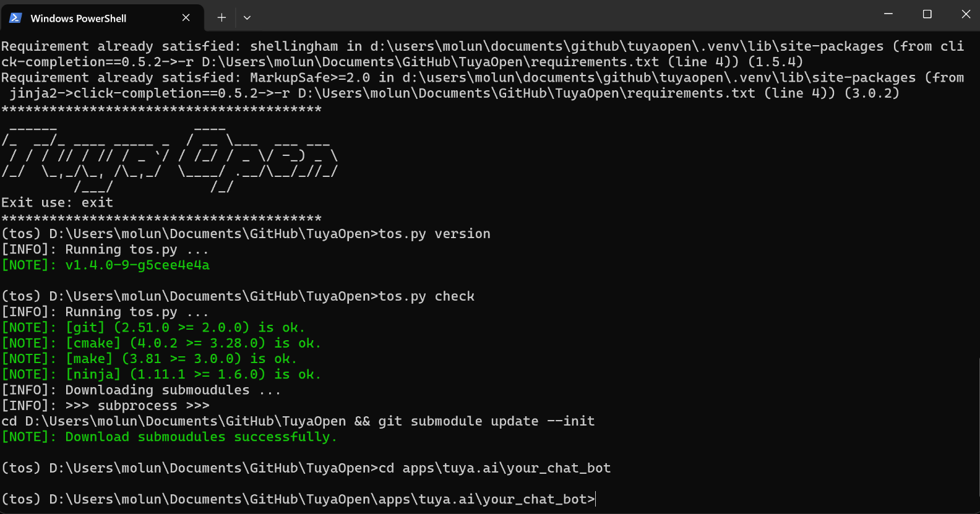Minimize the terminal window
980x514 pixels.
tap(888, 14)
